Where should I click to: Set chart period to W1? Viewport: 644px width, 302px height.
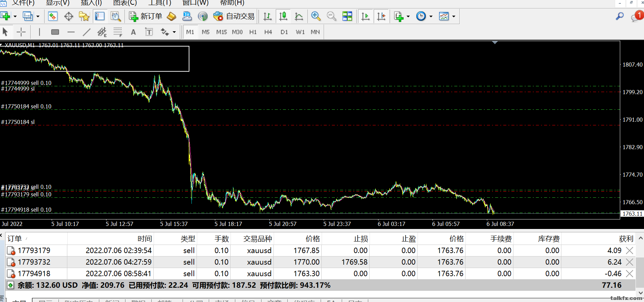[x=300, y=32]
